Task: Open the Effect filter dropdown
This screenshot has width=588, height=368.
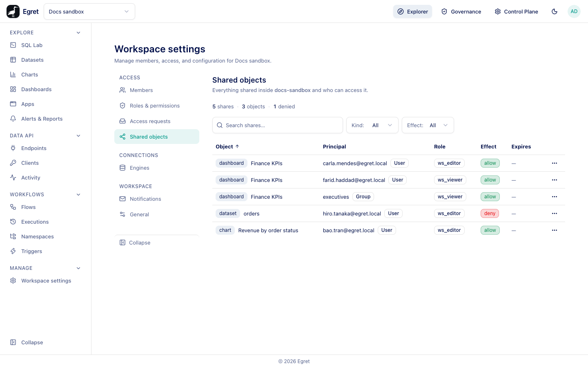Action: [x=428, y=125]
